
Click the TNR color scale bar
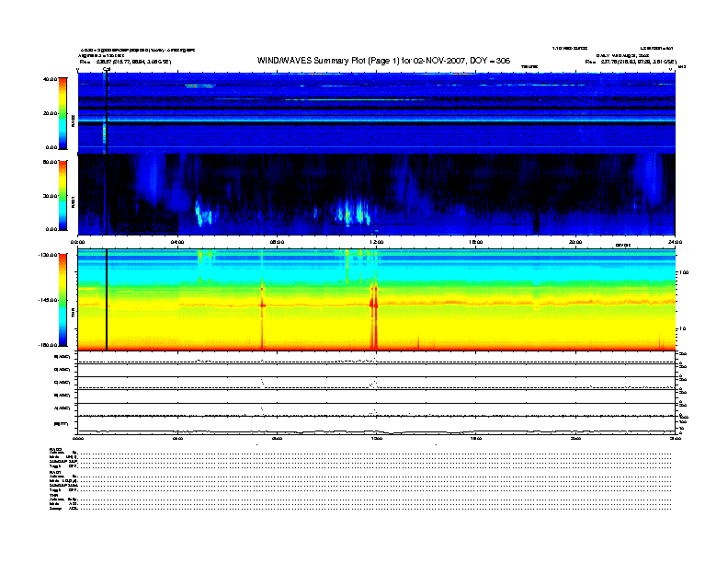pos(63,300)
